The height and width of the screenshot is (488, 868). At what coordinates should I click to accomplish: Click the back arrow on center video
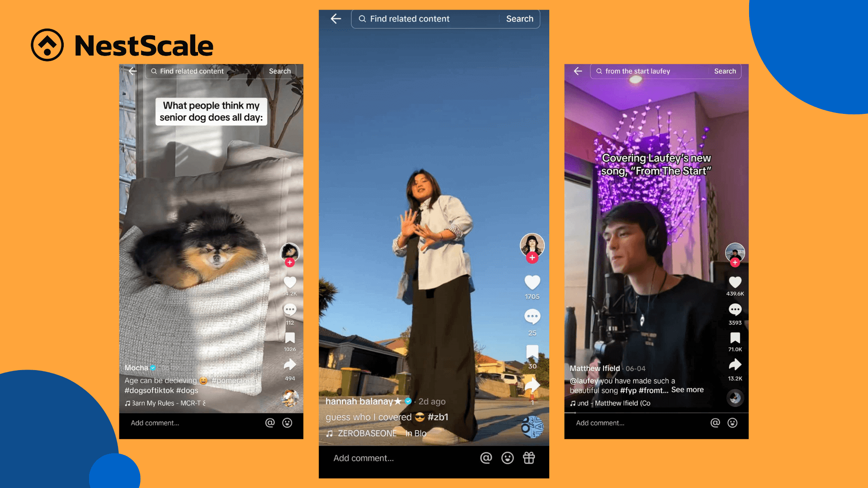[x=336, y=19]
